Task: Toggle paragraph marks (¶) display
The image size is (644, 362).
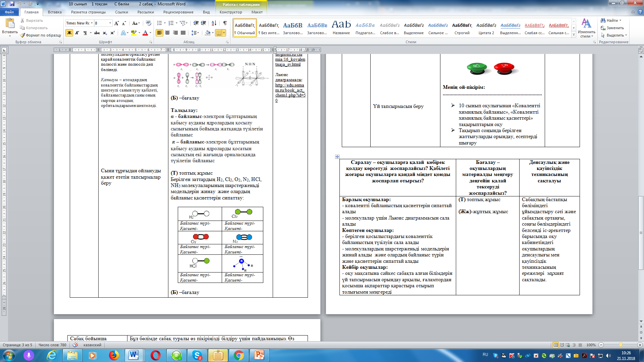Action: click(x=225, y=23)
